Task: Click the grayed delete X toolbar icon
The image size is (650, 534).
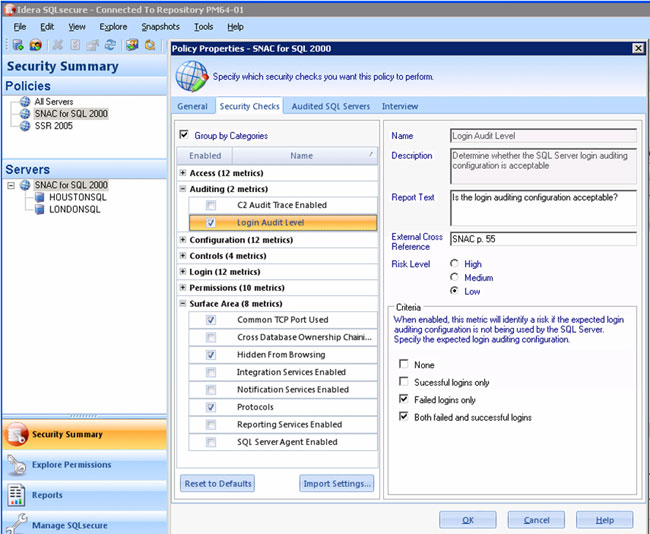Action: pos(58,45)
